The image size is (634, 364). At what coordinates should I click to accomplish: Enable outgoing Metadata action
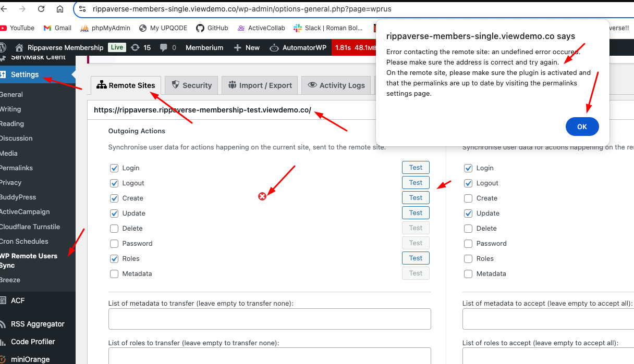(x=114, y=274)
